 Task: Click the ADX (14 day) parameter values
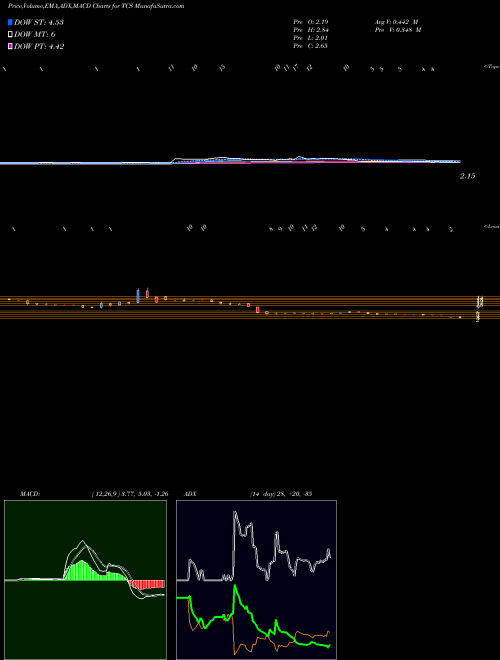281,494
